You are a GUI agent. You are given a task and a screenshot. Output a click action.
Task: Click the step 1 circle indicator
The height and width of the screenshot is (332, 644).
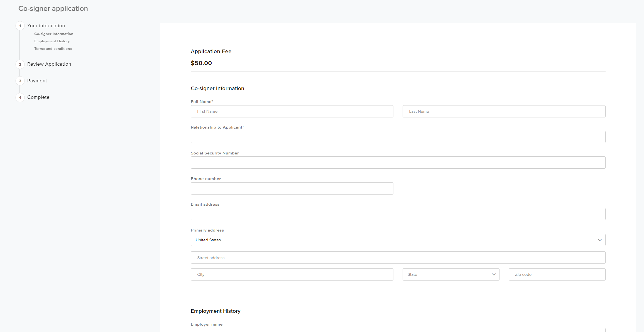click(x=20, y=26)
